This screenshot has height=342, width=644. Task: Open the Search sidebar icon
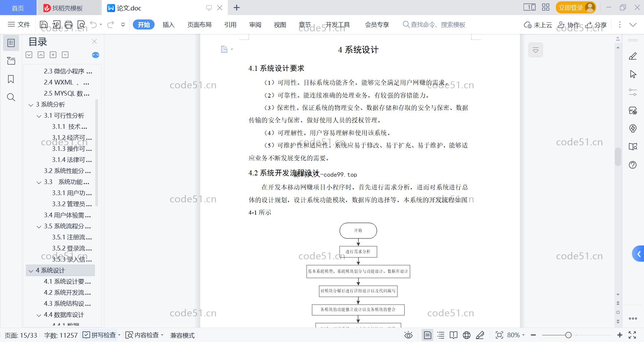click(11, 97)
